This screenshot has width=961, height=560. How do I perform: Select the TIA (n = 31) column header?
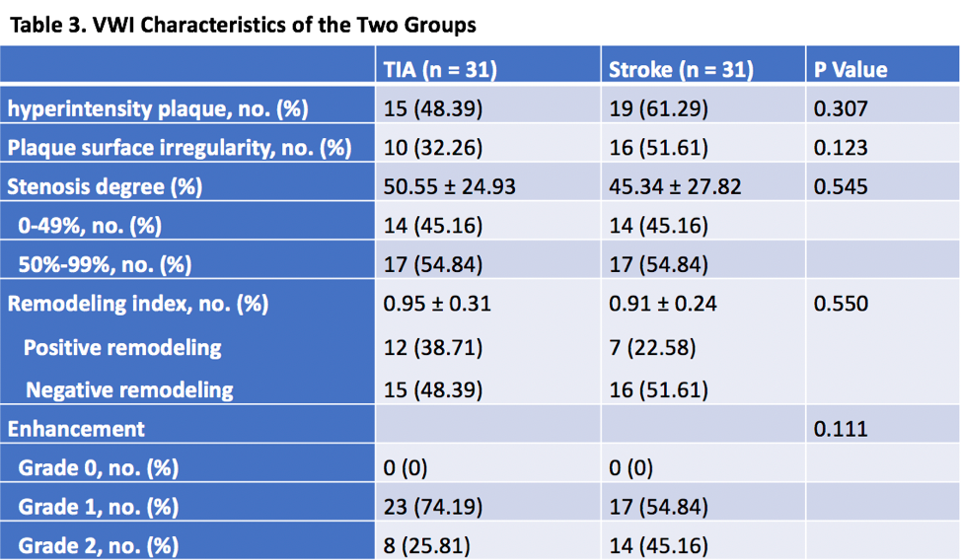[x=440, y=69]
